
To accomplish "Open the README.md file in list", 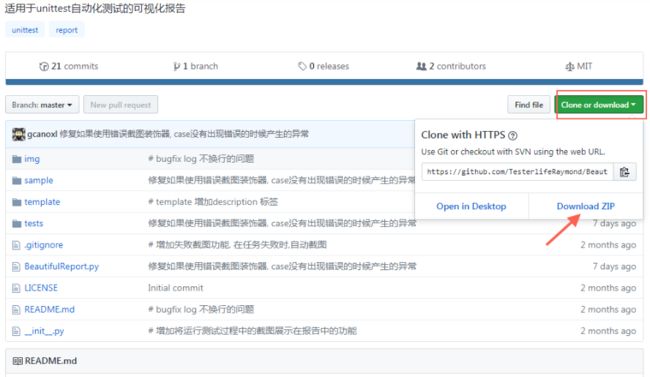I will click(49, 309).
